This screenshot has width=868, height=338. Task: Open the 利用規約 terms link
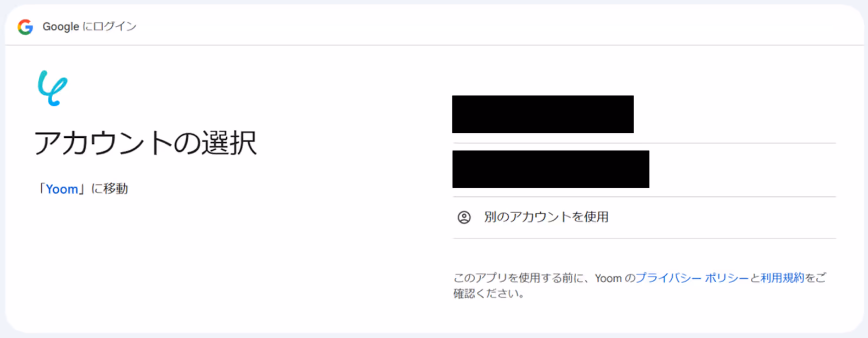[782, 278]
